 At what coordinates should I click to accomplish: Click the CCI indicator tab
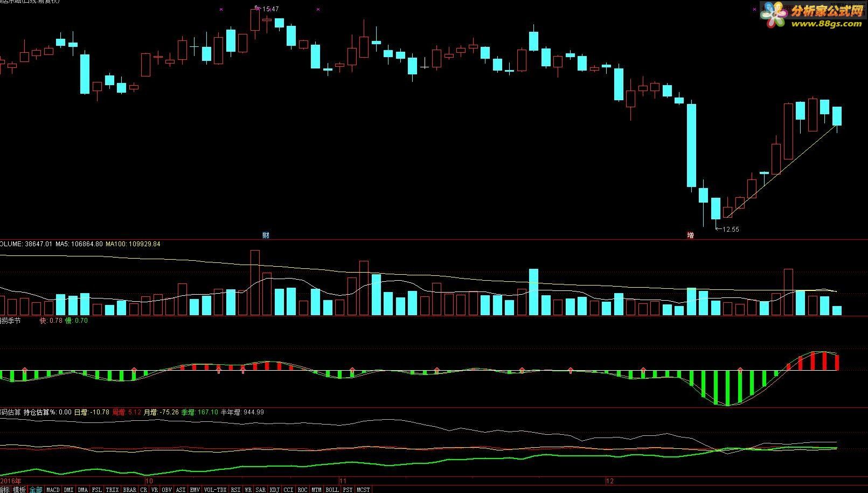tap(288, 490)
